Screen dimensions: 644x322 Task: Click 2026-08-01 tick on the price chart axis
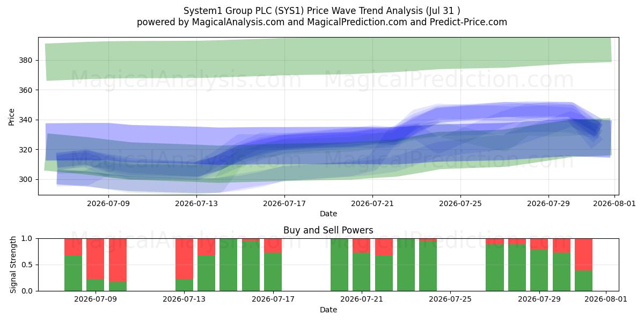[614, 203]
